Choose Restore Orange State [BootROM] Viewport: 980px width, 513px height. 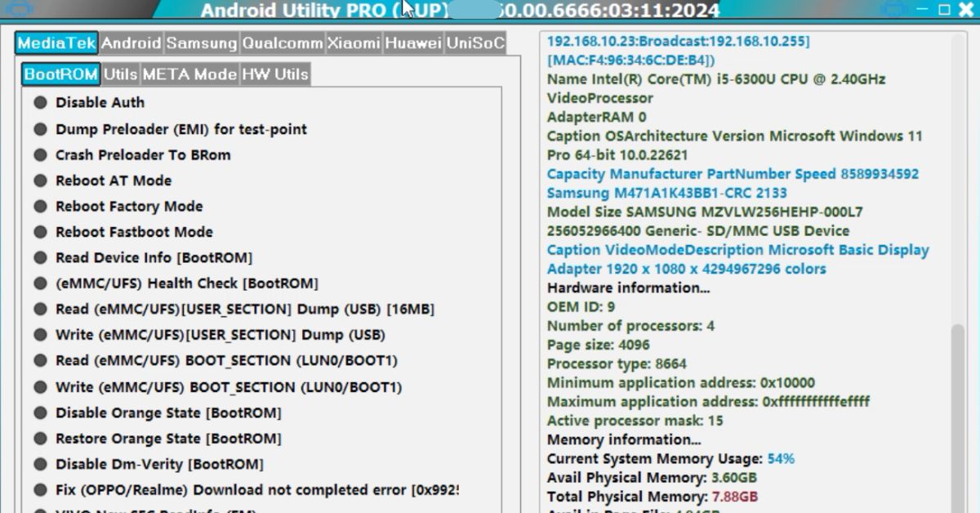(x=158, y=439)
